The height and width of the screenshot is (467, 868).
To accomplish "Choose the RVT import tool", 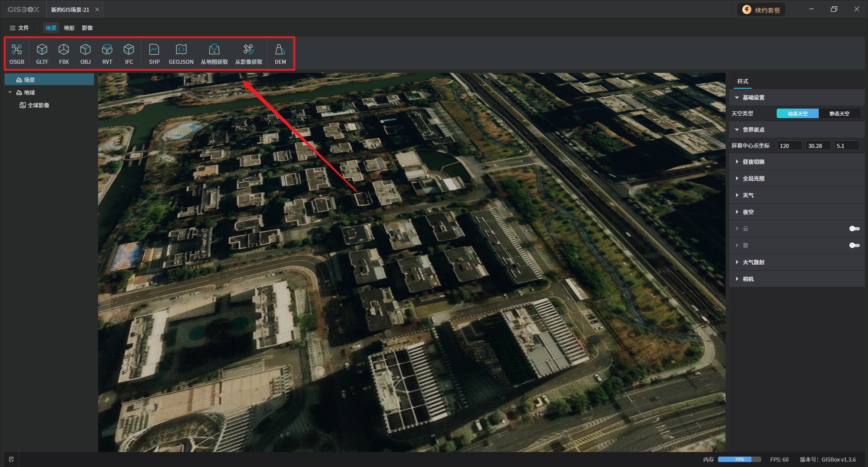I will click(x=107, y=53).
